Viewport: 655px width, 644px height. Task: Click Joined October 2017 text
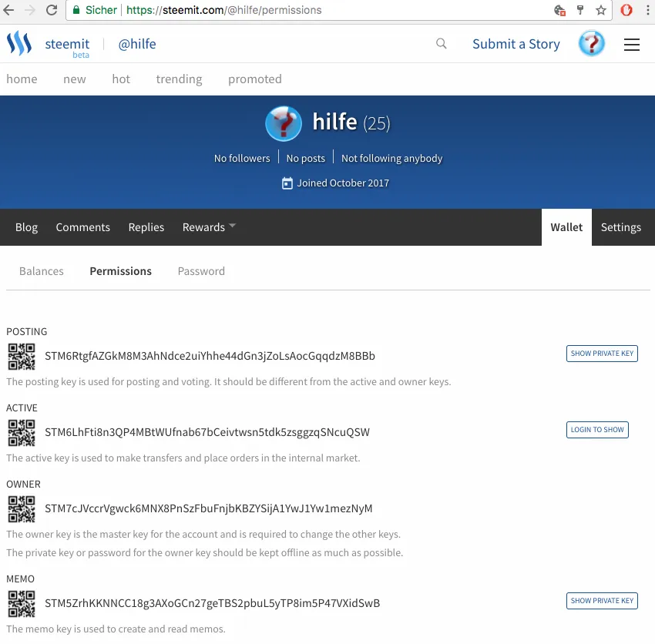point(343,183)
